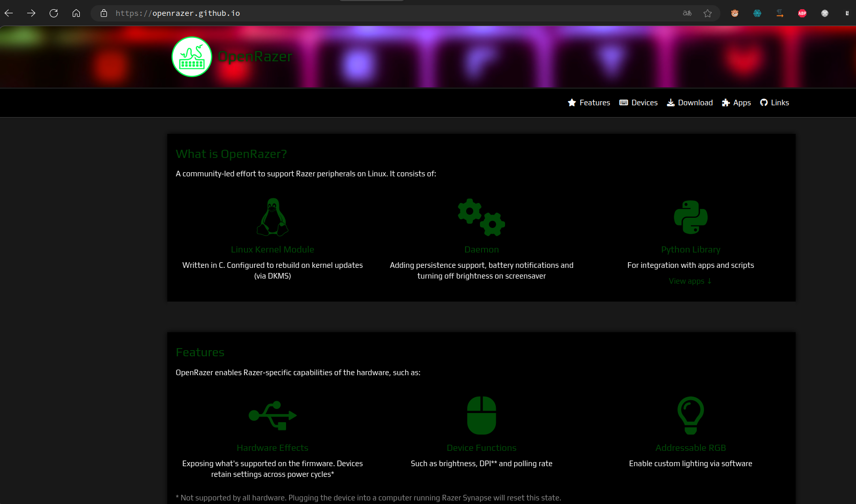Open Apps in the navigation bar
Image resolution: width=856 pixels, height=504 pixels.
click(x=736, y=103)
